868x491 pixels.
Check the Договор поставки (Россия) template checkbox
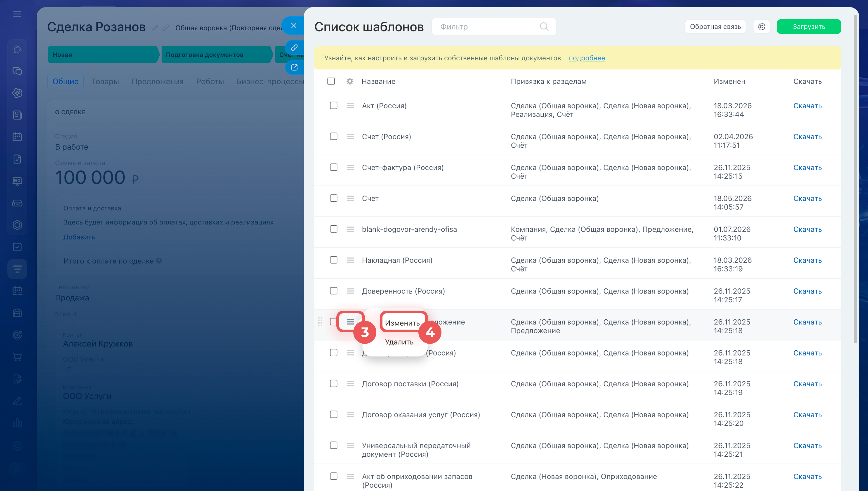[334, 383]
